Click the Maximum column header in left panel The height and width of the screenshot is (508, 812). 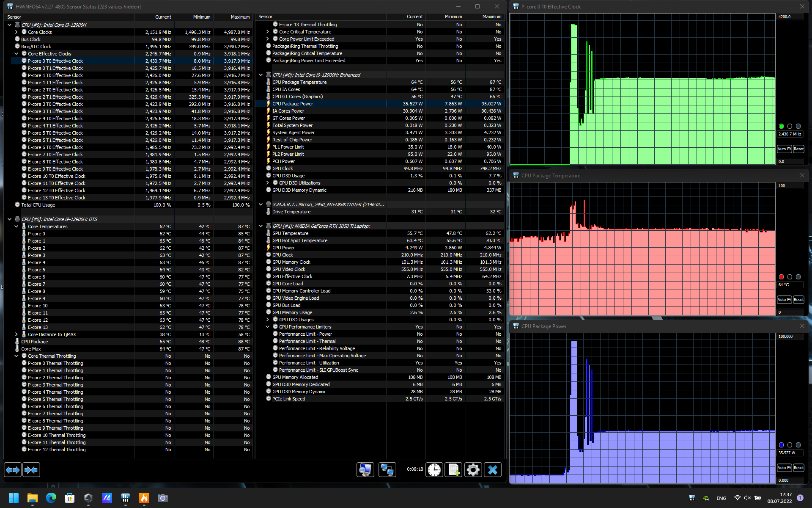point(240,17)
